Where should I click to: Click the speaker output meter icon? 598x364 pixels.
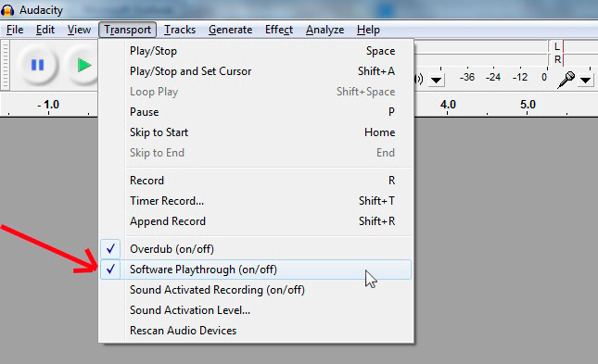click(419, 80)
